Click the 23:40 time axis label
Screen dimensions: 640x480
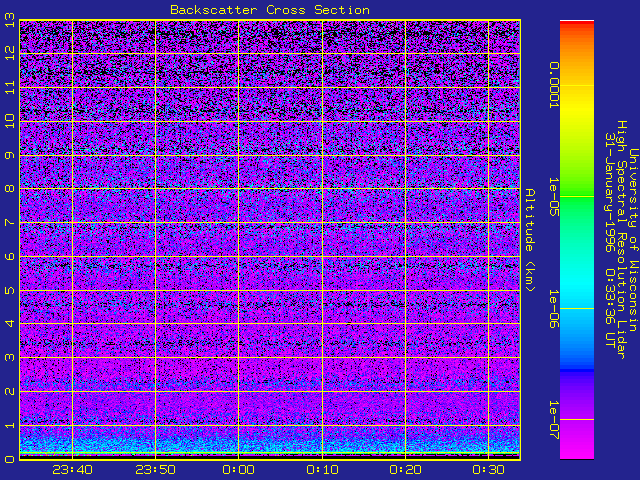click(73, 470)
